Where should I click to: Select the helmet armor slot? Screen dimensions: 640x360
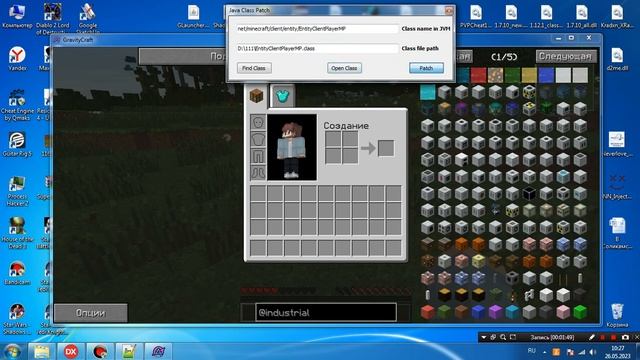pyautogui.click(x=258, y=122)
